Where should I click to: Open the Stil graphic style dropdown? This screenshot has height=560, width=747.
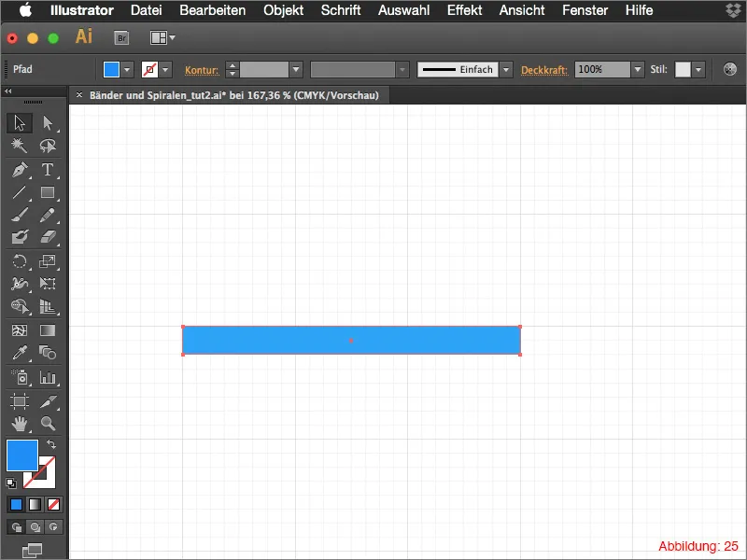698,69
